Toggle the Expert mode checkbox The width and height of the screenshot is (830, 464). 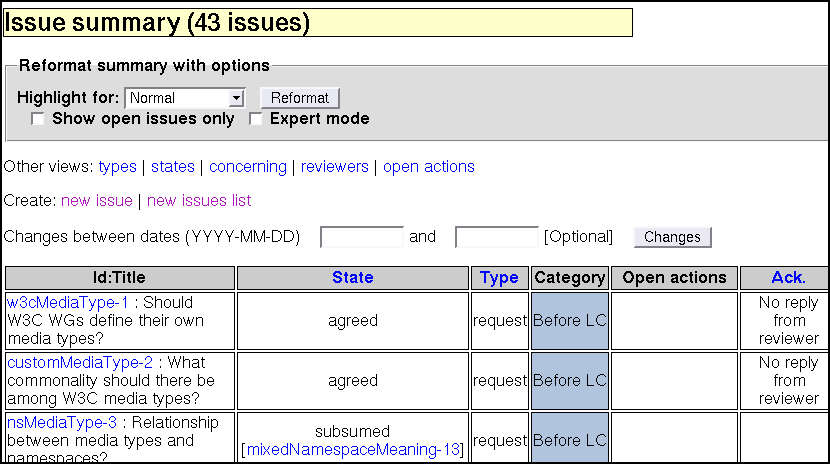point(256,119)
